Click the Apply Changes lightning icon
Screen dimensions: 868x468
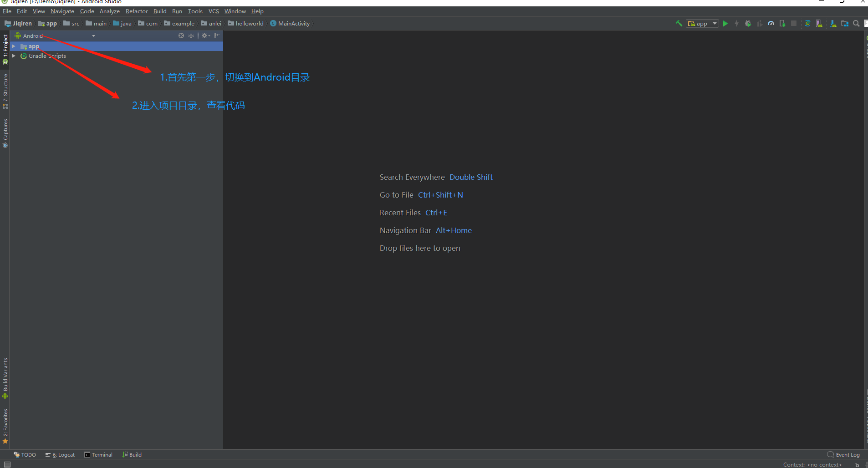point(736,23)
